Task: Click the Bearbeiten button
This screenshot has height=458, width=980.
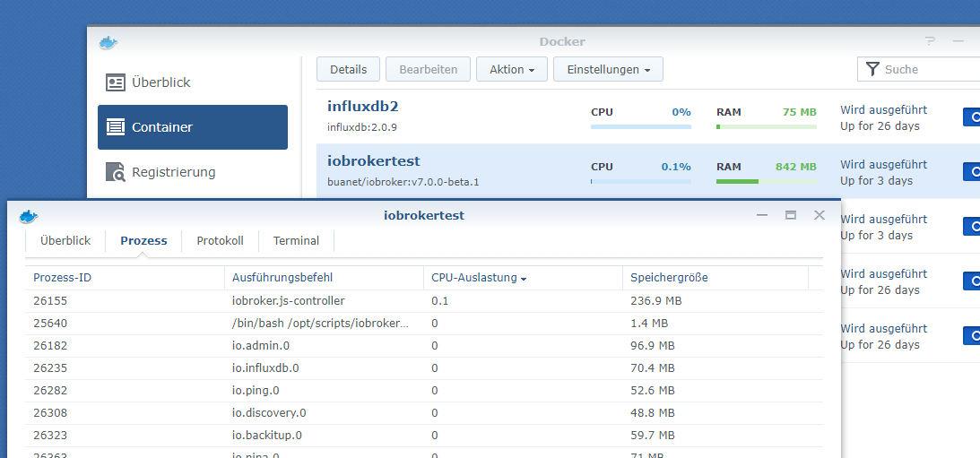Action: (x=428, y=69)
